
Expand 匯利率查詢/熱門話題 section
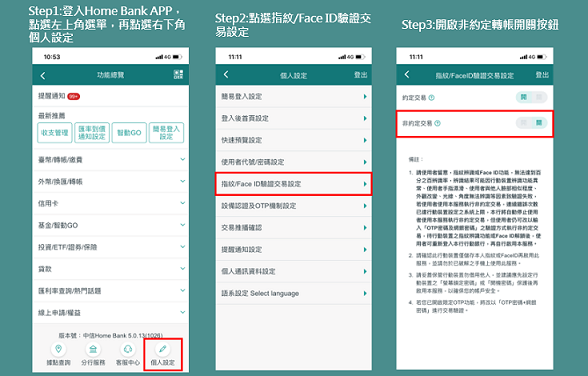point(111,291)
